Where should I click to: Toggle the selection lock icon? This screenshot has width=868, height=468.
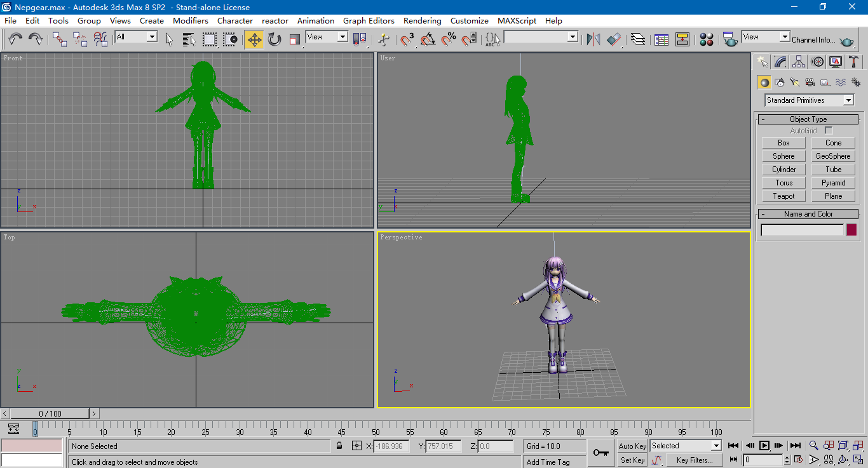[x=339, y=446]
